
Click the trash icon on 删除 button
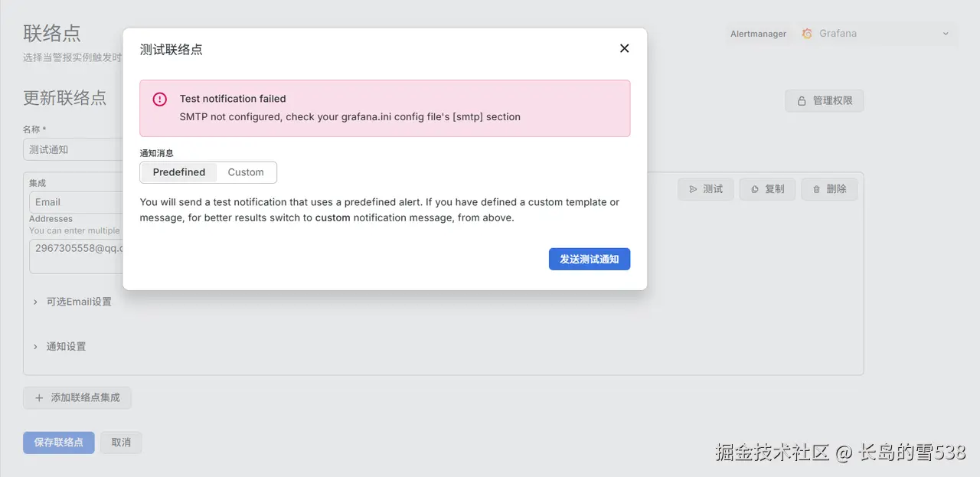coord(816,189)
